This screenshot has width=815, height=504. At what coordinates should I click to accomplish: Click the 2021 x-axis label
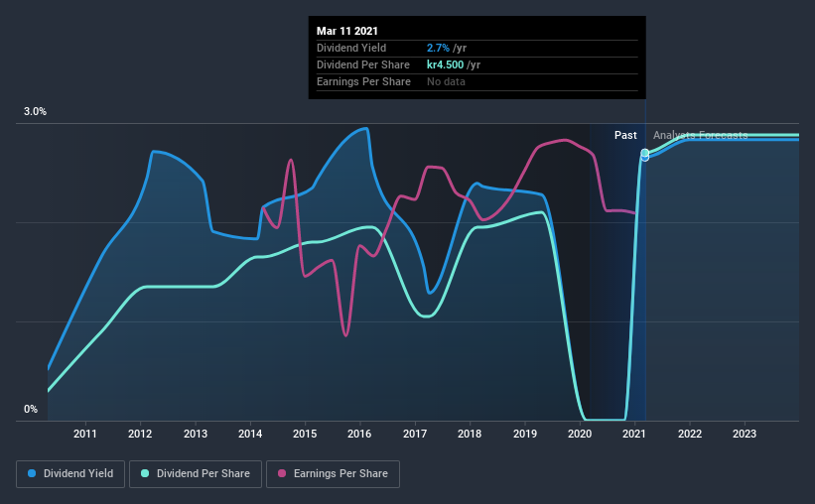tap(634, 434)
